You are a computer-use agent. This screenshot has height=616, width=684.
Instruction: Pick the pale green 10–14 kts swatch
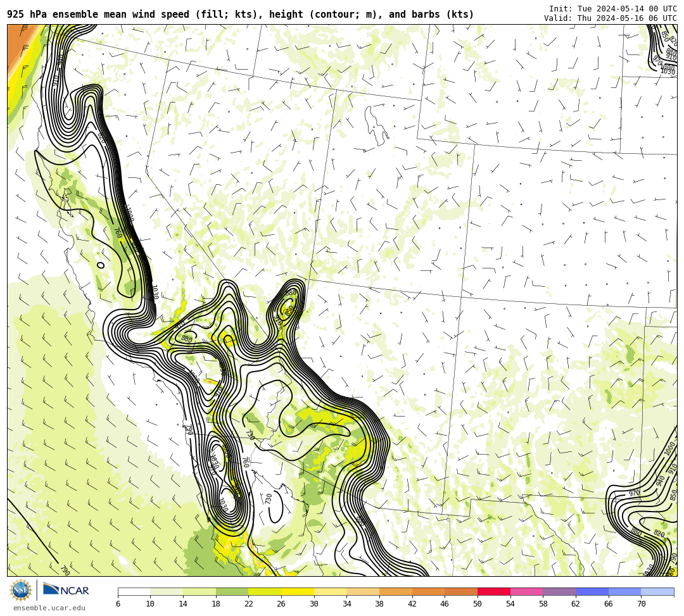click(167, 591)
